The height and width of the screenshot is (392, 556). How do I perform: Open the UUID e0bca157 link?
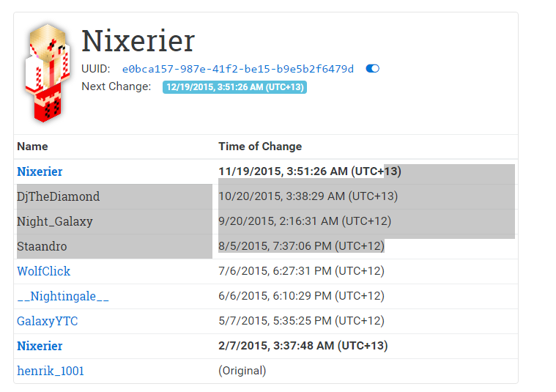237,69
